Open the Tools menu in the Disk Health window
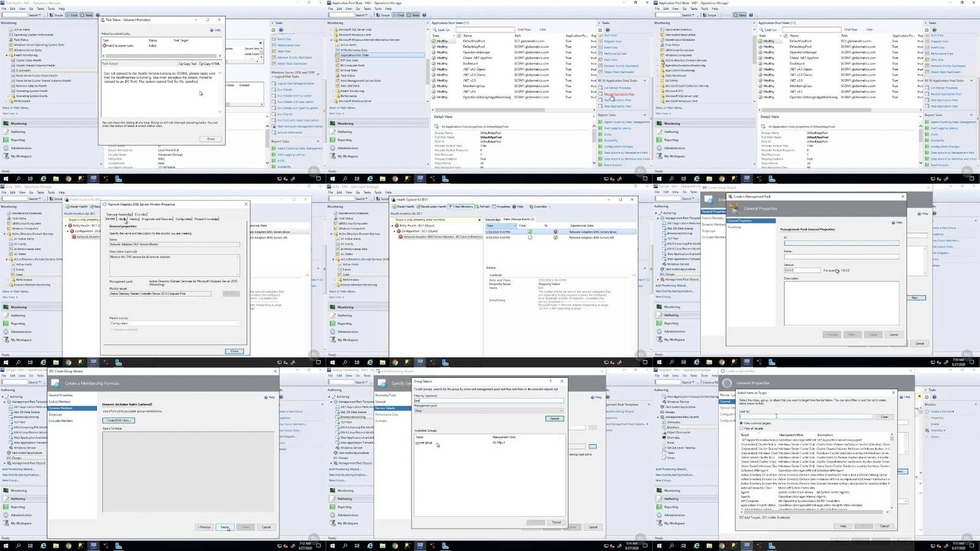980x551 pixels. [51, 9]
